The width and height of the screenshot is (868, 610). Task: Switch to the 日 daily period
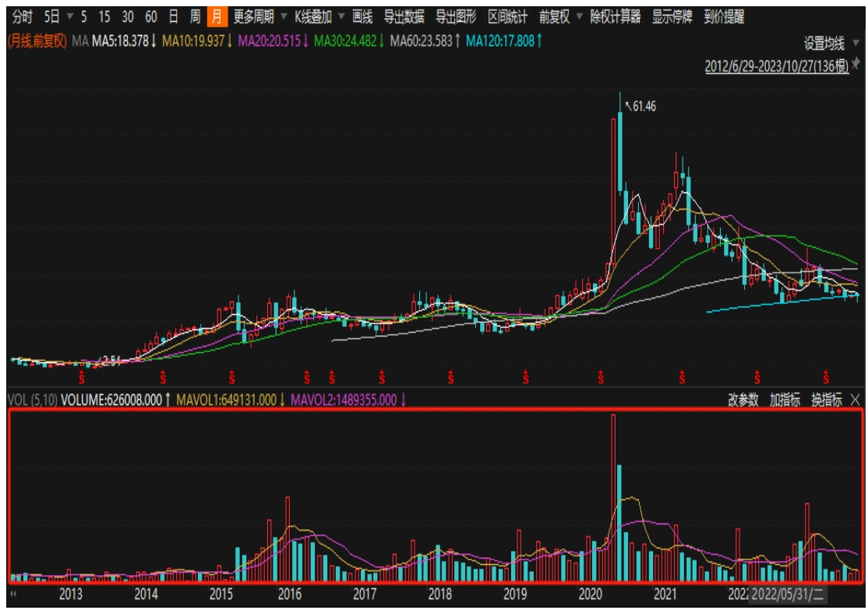coord(173,16)
